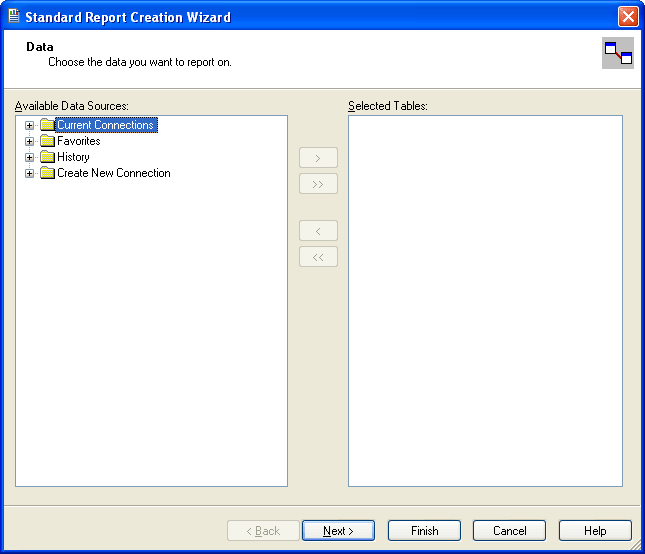The image size is (645, 554).
Task: Click the Create New Connection folder icon
Action: coord(47,173)
